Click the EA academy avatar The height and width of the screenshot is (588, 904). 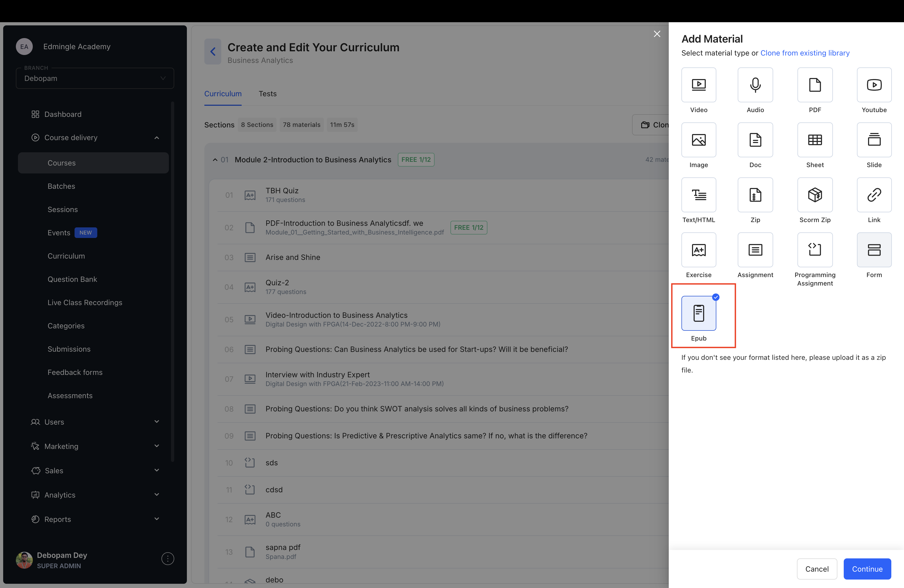coord(24,46)
